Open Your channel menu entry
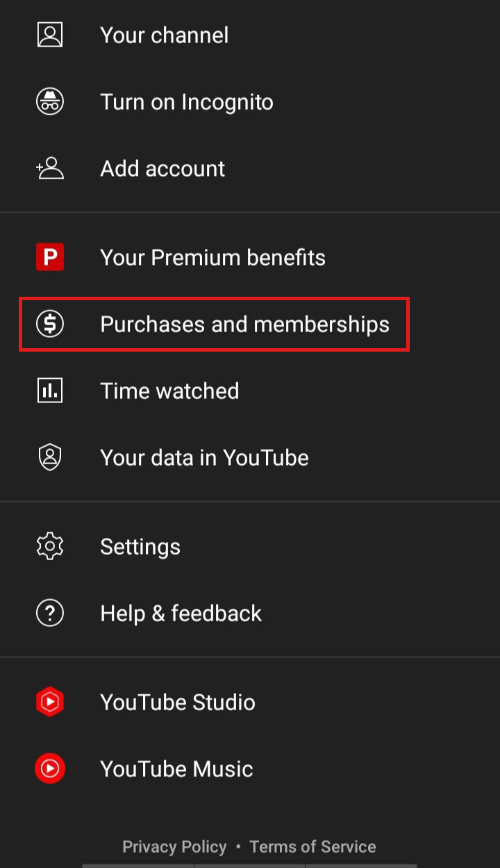The image size is (500, 868). pyautogui.click(x=250, y=35)
